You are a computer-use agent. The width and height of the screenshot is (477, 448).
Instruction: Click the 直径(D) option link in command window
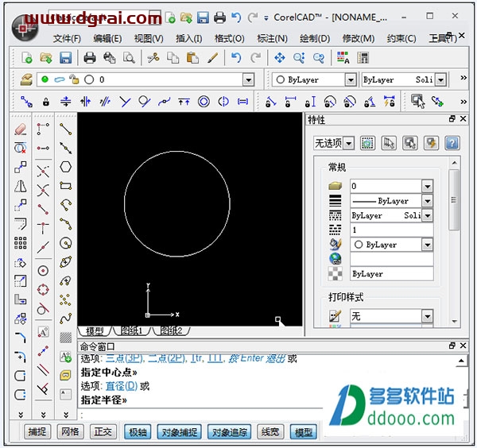[x=121, y=386]
